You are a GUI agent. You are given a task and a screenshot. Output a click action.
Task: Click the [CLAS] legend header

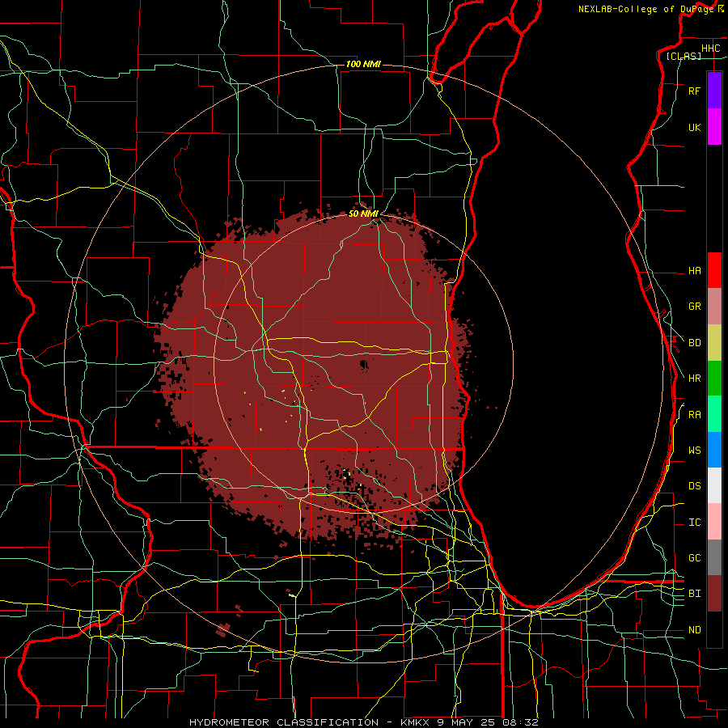coord(684,56)
